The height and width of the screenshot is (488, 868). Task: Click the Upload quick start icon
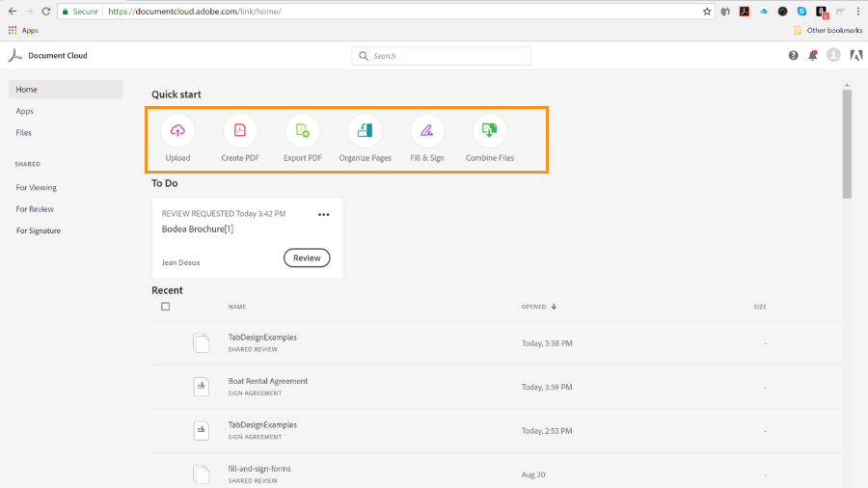[177, 130]
